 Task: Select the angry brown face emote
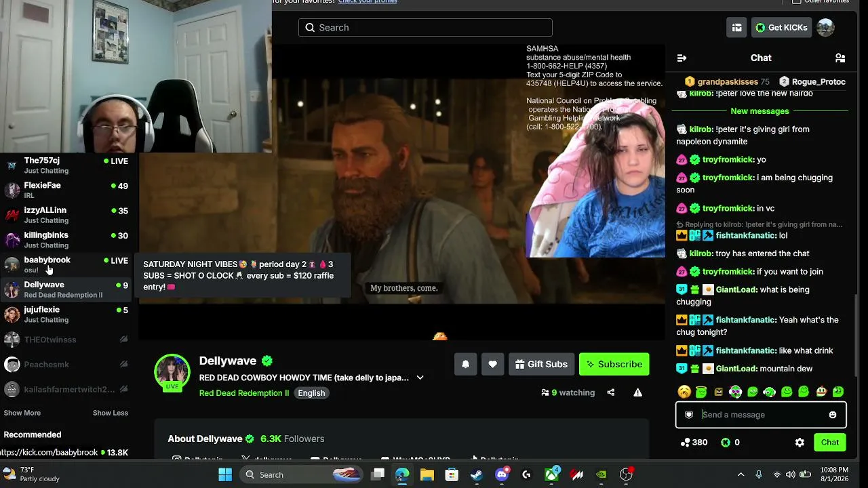(x=718, y=392)
